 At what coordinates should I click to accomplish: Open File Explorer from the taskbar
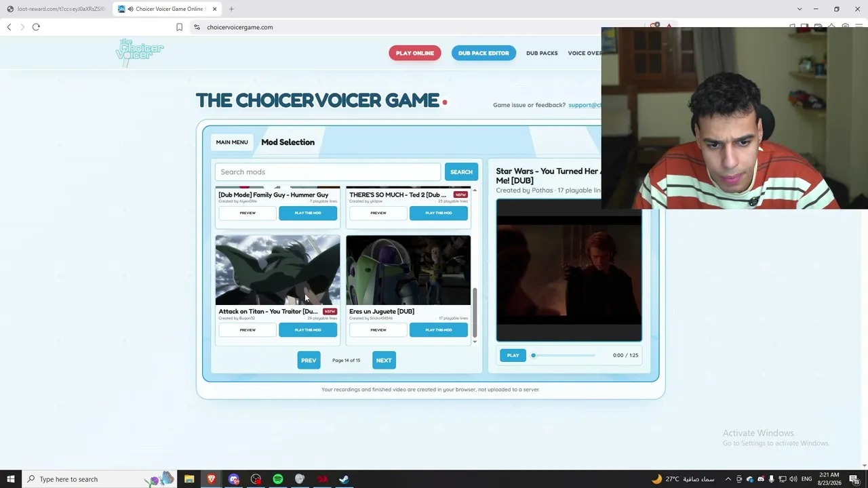pos(189,479)
